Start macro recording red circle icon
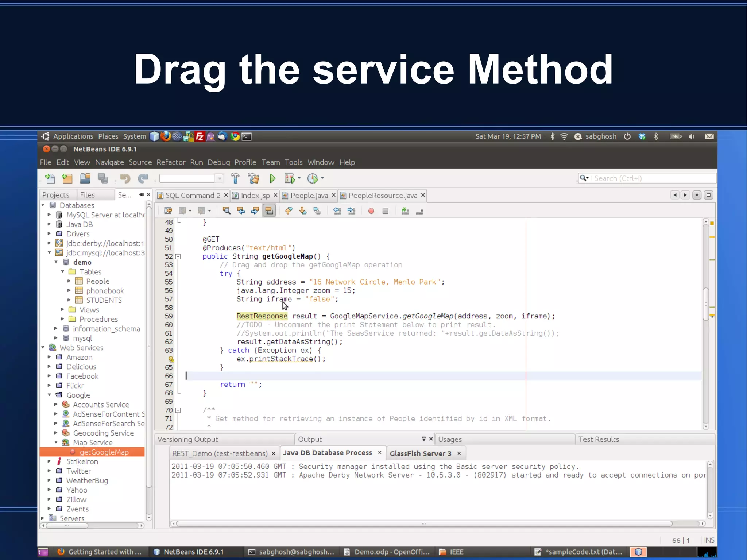 click(371, 211)
